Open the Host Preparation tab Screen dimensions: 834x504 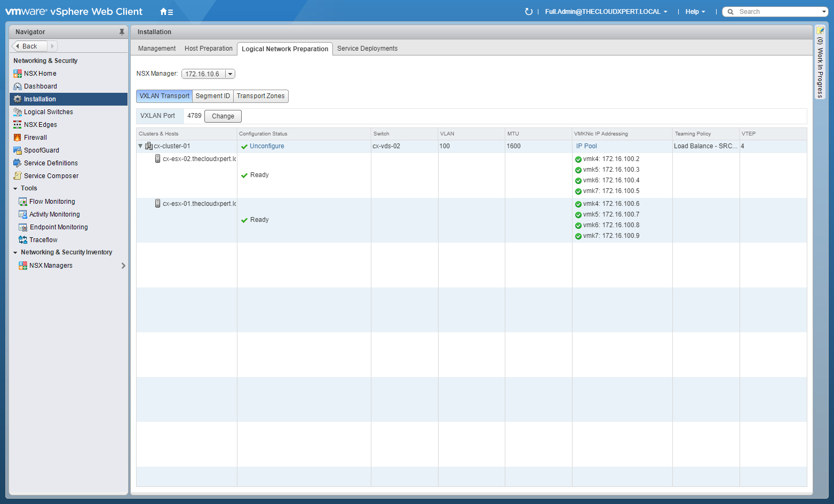click(208, 49)
